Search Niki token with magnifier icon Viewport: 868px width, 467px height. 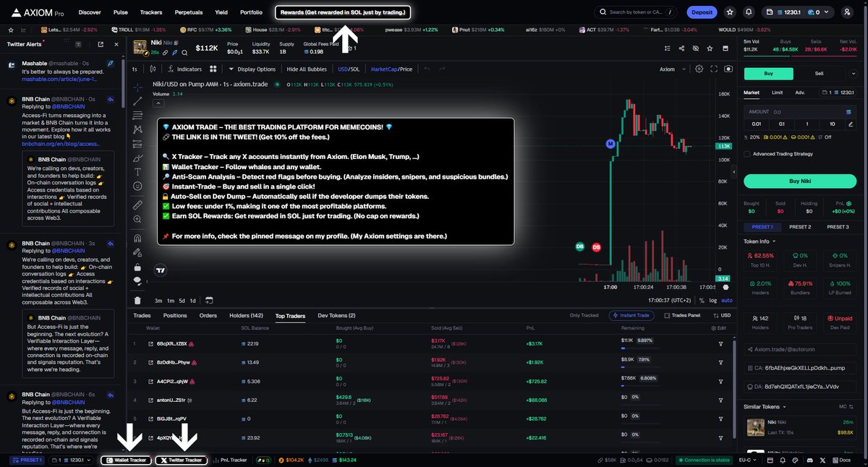point(184,53)
